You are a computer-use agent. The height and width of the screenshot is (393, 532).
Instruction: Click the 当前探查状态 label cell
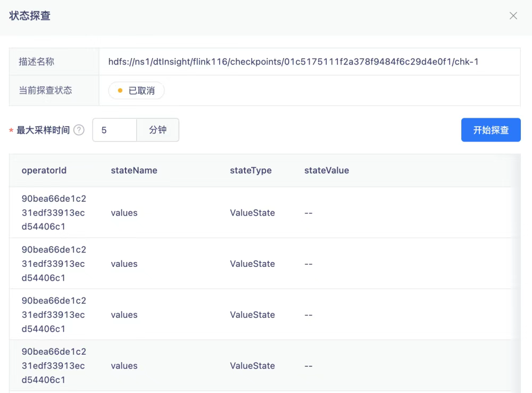point(45,91)
